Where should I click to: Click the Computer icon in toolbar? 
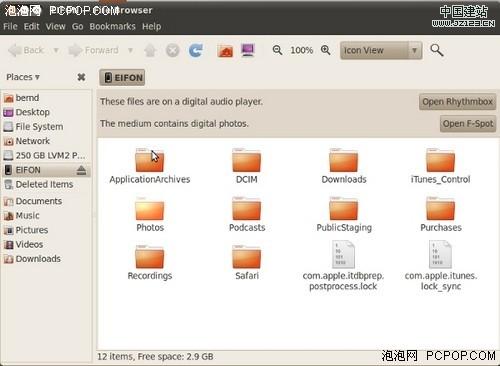[248, 50]
